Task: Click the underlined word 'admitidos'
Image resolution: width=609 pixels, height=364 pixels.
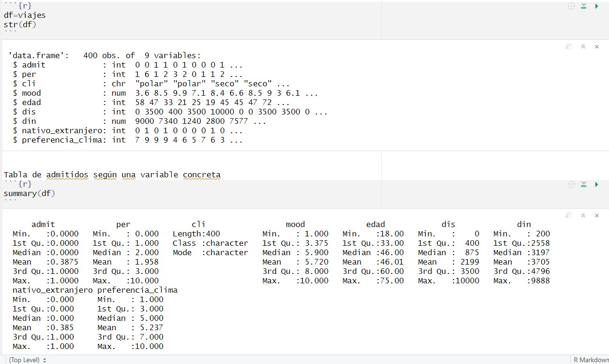Action: 67,174
